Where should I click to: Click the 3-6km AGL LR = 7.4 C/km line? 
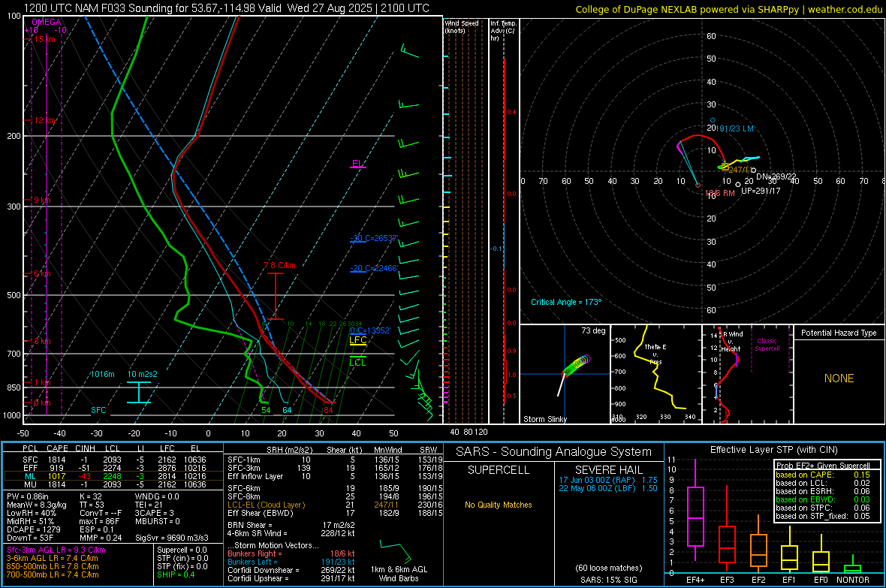52,558
